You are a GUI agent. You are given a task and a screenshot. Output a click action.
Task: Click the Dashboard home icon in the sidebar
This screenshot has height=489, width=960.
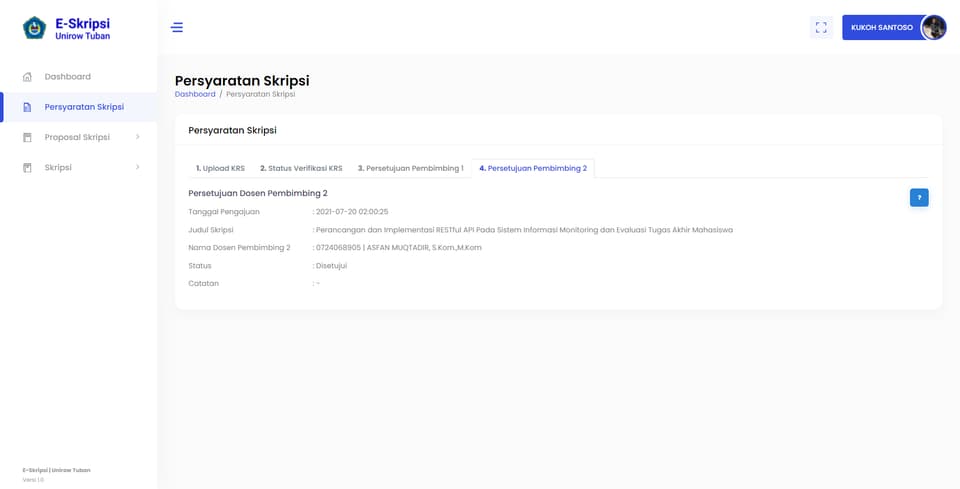(27, 77)
